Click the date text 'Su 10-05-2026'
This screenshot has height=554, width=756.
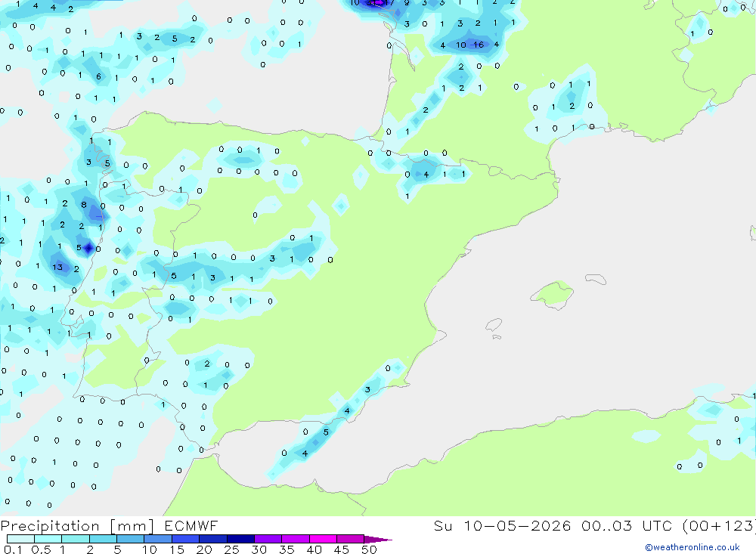502,525
